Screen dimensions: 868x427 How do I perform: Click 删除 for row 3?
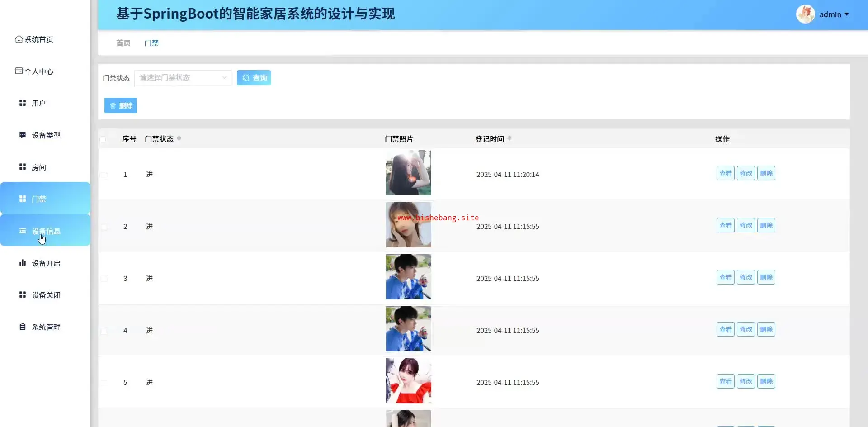[766, 277]
